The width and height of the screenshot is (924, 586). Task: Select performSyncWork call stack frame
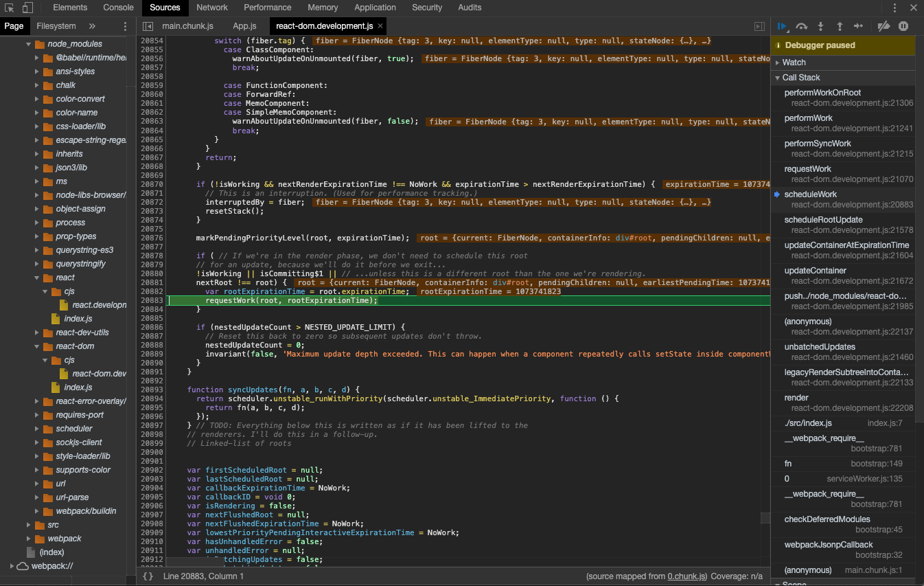pyautogui.click(x=843, y=148)
